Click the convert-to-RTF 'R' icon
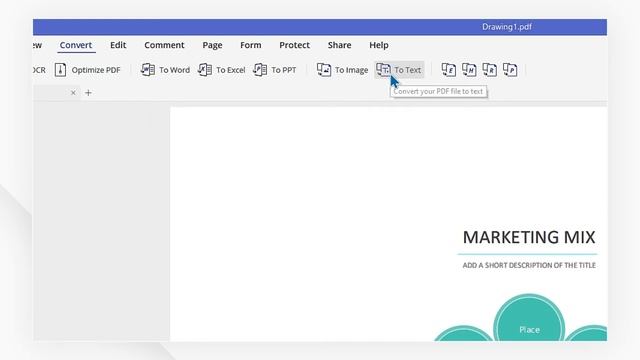The height and width of the screenshot is (360, 640). tap(489, 70)
